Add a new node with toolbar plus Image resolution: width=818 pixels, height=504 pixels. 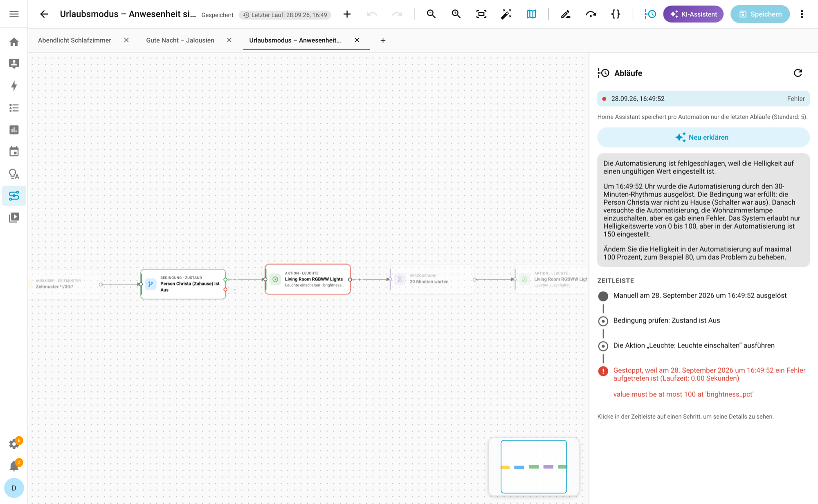pyautogui.click(x=347, y=14)
